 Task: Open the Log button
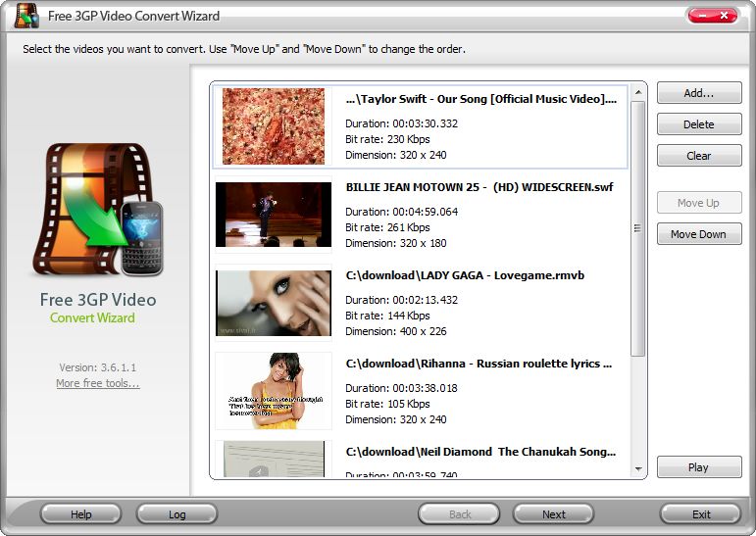click(176, 513)
